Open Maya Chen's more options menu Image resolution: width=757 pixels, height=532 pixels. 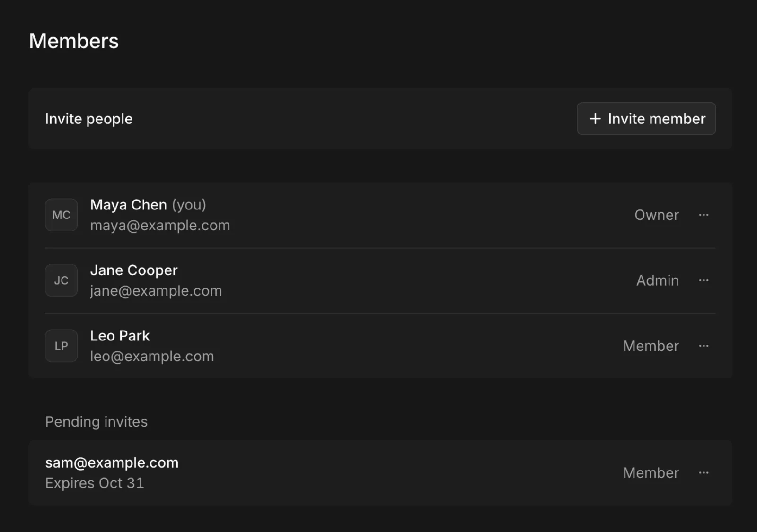(704, 215)
